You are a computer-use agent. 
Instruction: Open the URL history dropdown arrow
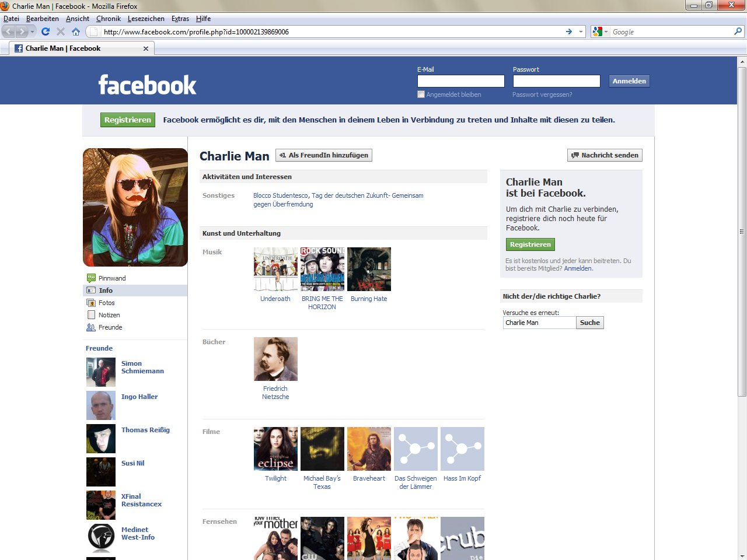pyautogui.click(x=581, y=32)
